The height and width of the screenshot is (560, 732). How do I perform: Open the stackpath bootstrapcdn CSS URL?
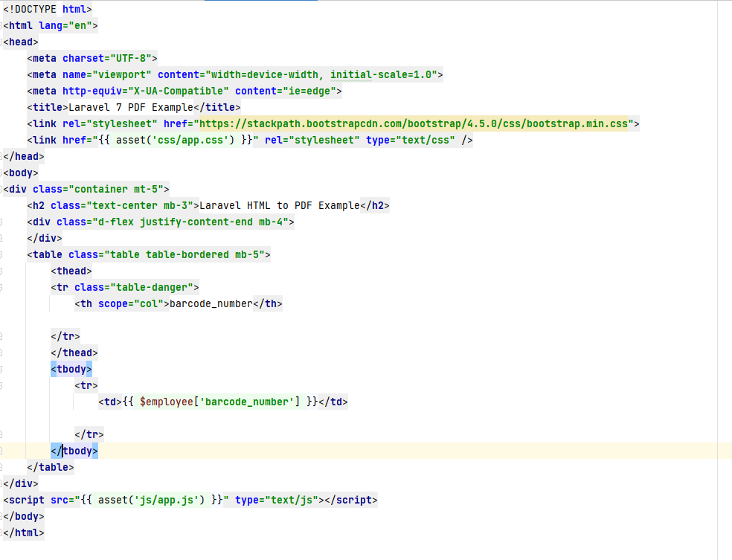point(414,123)
